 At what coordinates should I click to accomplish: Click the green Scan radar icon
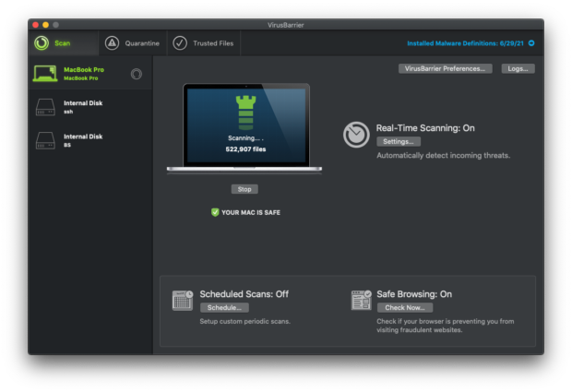point(42,43)
